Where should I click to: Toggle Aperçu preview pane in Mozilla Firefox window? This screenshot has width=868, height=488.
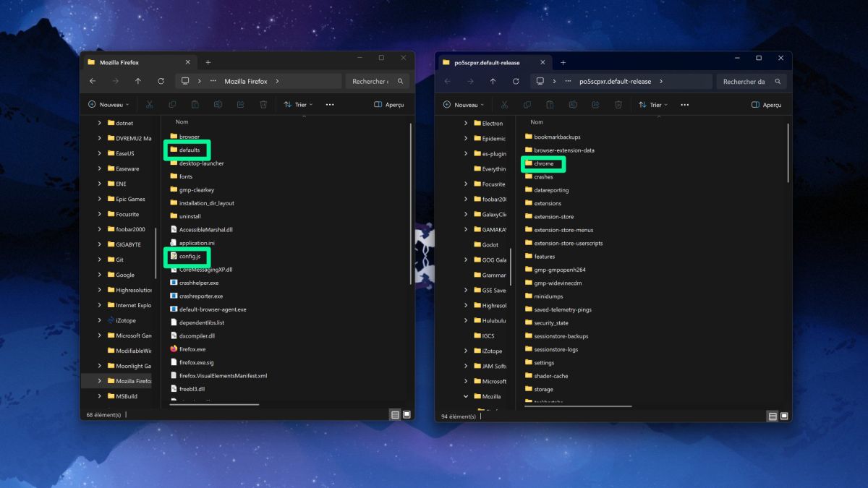(x=389, y=105)
